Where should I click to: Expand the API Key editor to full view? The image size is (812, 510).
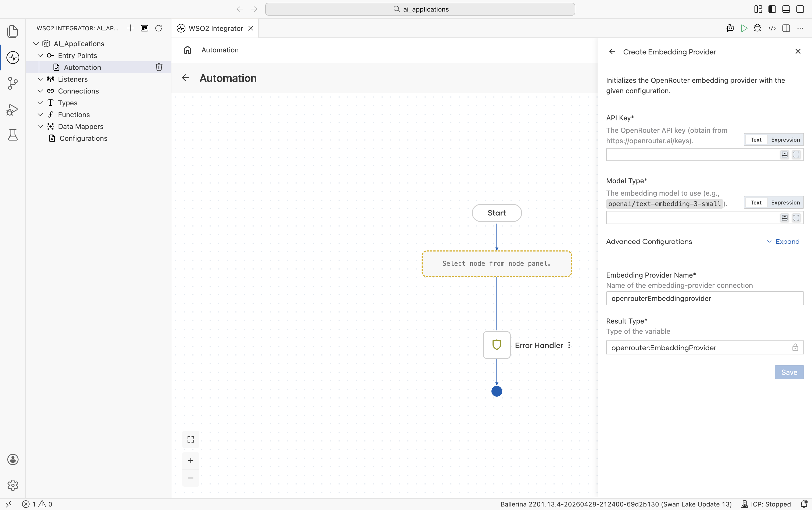pos(796,155)
